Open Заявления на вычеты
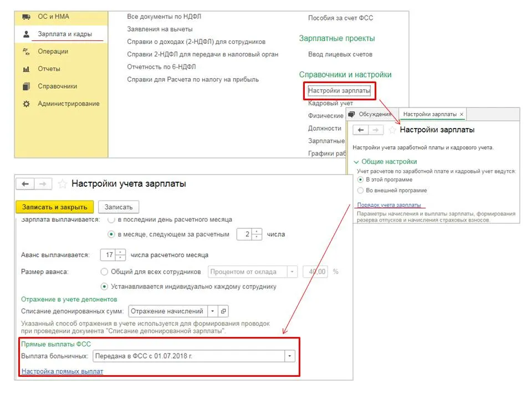Image resolution: width=532 pixels, height=399 pixels. (160, 29)
